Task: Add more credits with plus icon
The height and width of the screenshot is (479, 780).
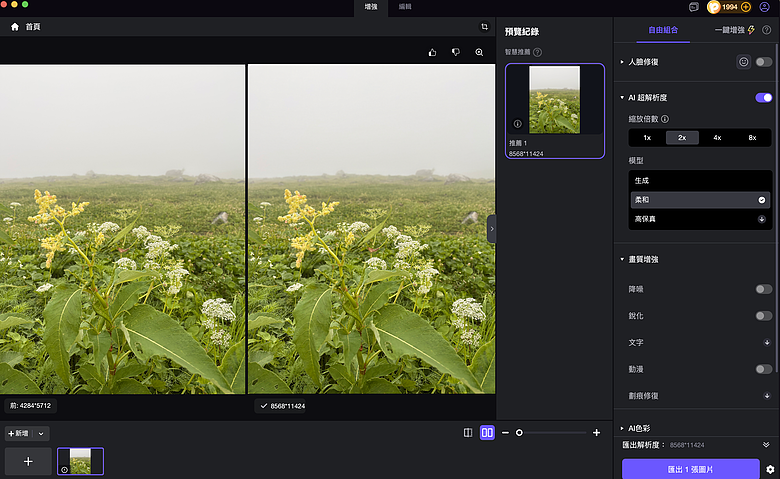Action: point(746,7)
